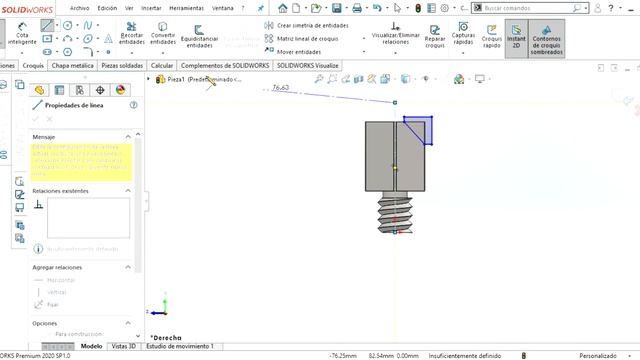Open Capturas rápidas
This screenshot has height=360, width=640.
click(x=463, y=33)
